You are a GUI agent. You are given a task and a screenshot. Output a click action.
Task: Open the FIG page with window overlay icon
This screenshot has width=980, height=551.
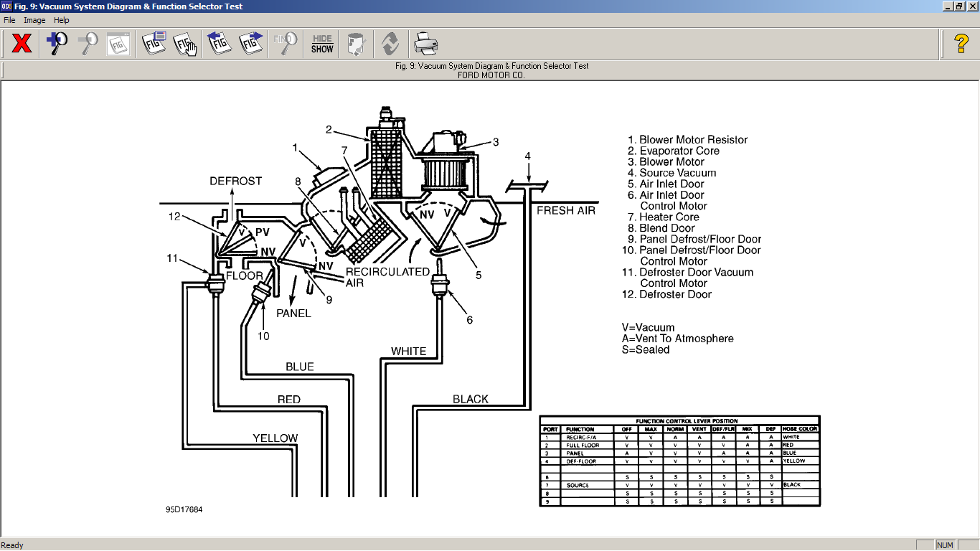154,44
